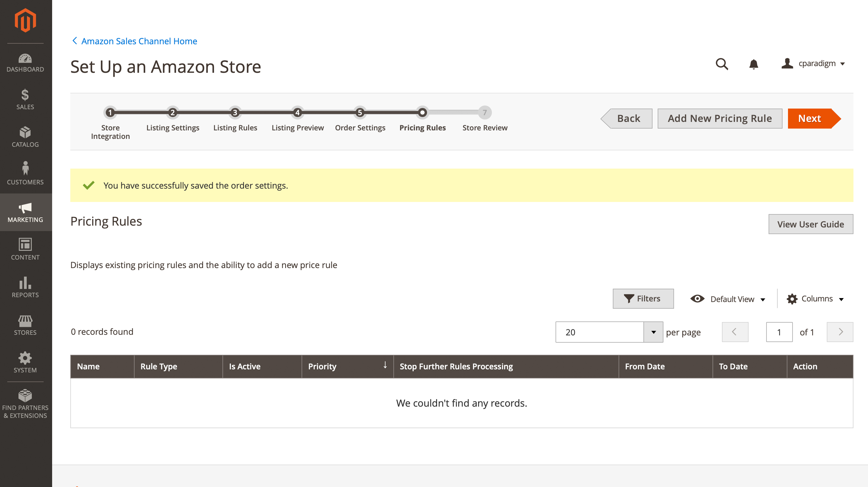Open the Reports sidebar menu
The image size is (868, 487).
[x=25, y=287]
